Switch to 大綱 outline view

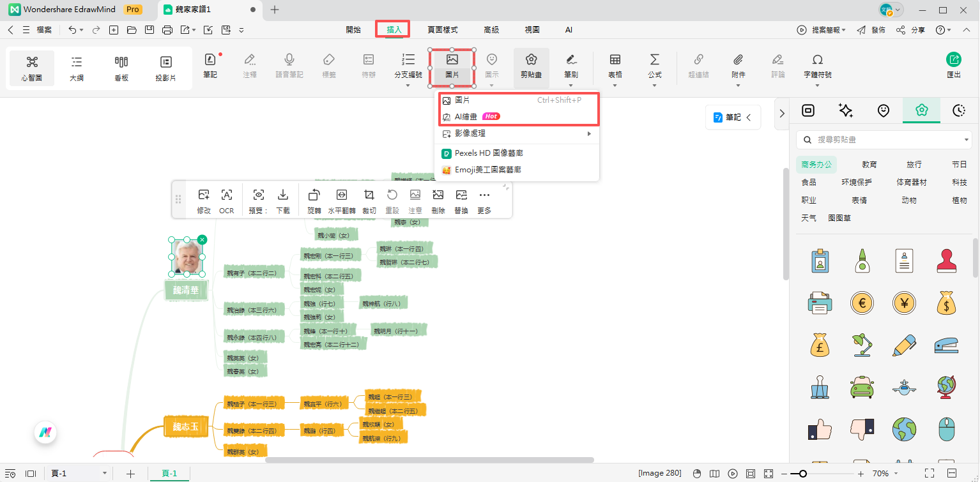77,68
